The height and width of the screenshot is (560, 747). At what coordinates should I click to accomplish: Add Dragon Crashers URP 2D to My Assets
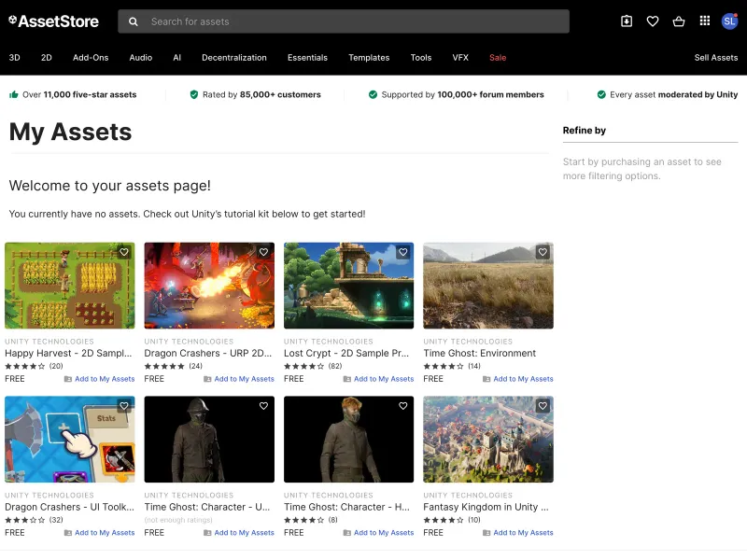pyautogui.click(x=239, y=379)
